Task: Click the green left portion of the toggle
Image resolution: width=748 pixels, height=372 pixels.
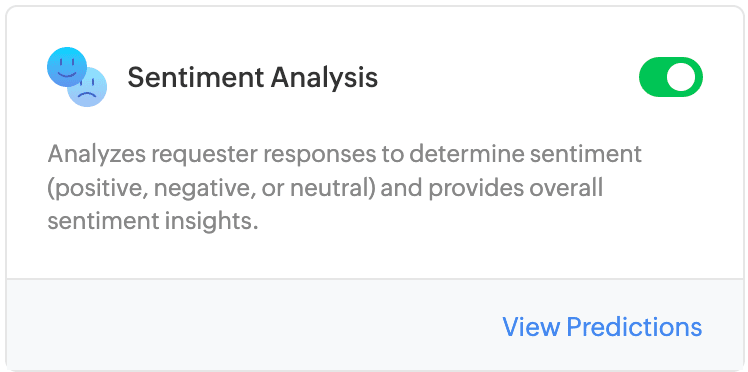Action: click(652, 77)
